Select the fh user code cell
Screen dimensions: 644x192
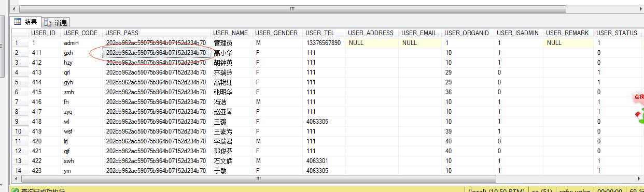click(81, 102)
